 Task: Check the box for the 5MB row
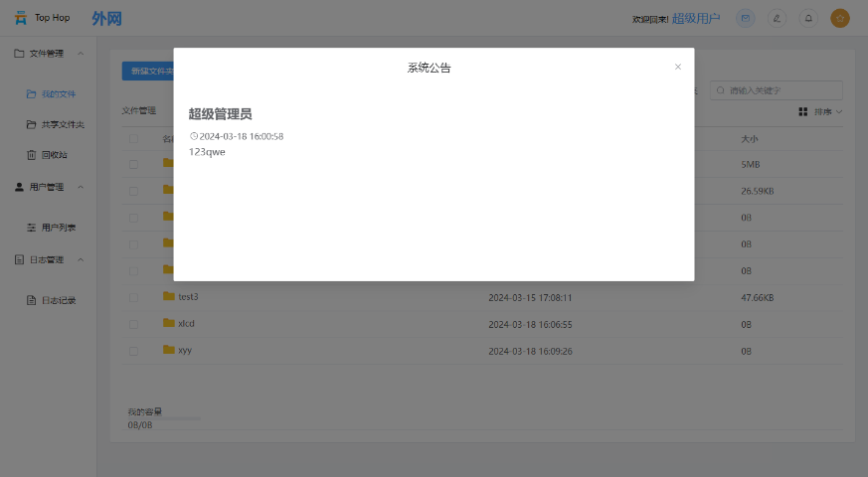pos(133,164)
